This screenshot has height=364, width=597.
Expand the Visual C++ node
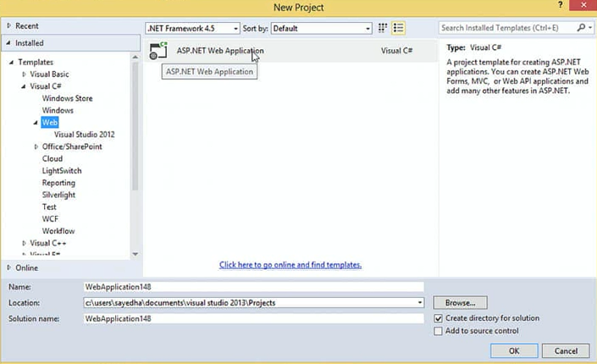[x=24, y=243]
